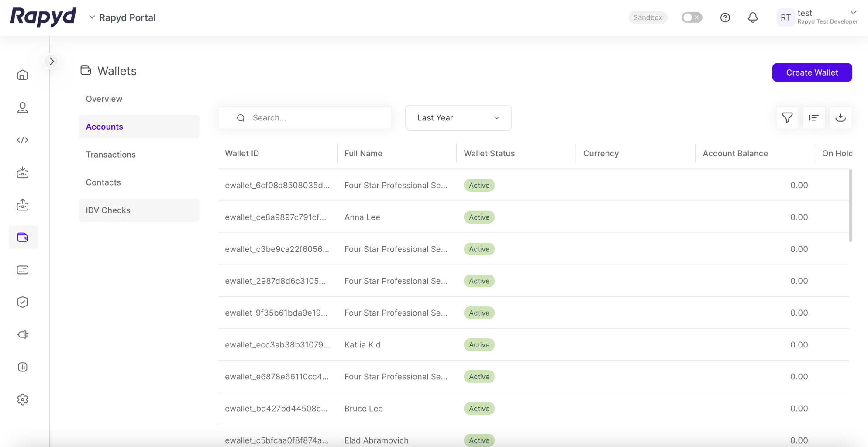868x447 pixels.
Task: Open the filter funnel icon
Action: tap(787, 118)
